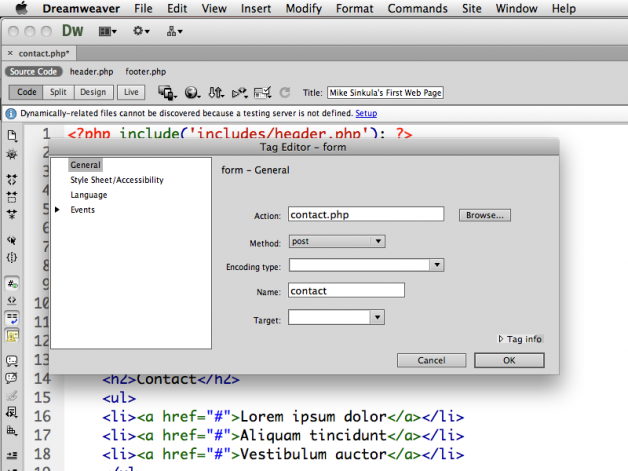Open the Site menu
The image size is (628, 471).
tap(471, 8)
